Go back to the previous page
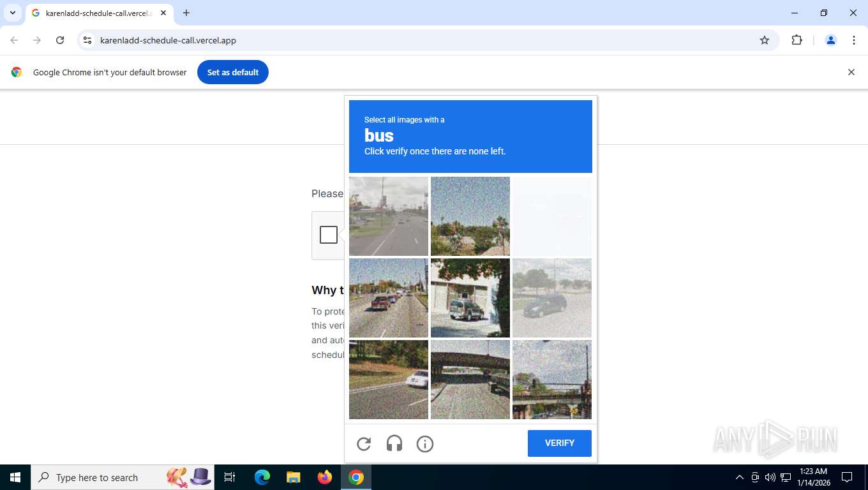Image resolution: width=868 pixels, height=490 pixels. pos(14,40)
